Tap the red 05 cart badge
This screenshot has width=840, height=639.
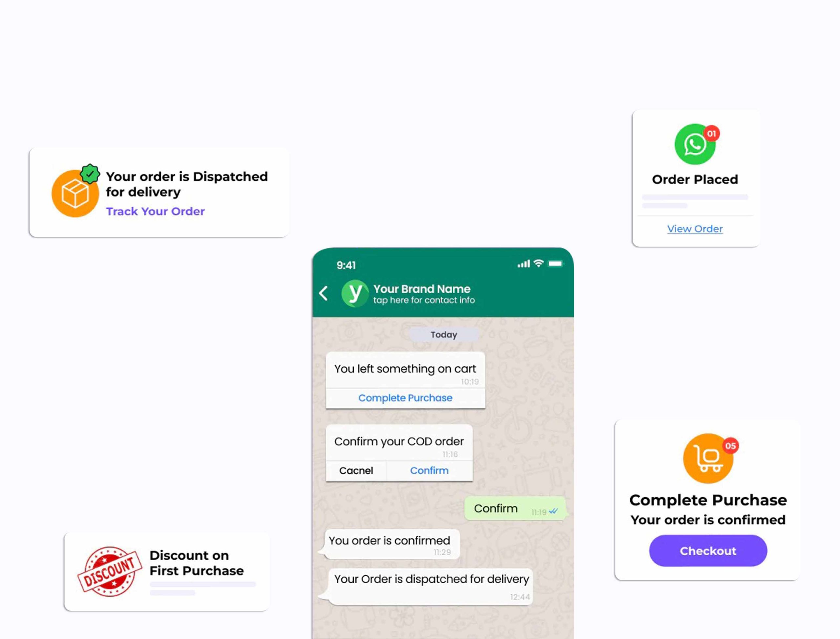point(730,446)
